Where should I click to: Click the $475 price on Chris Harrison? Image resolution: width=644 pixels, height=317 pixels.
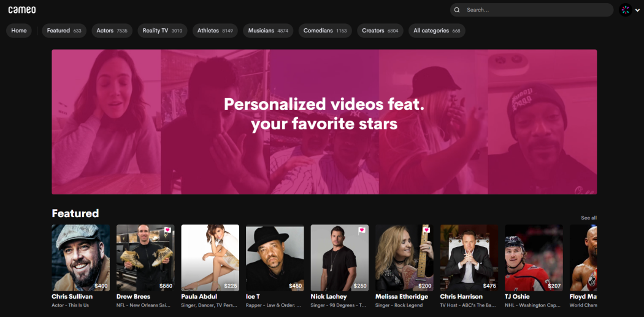coord(489,286)
